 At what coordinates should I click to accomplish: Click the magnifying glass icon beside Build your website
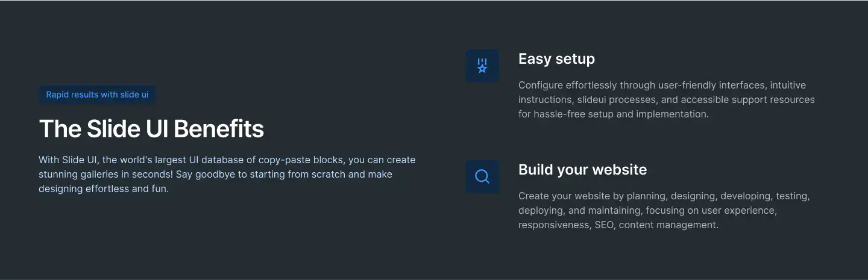click(x=482, y=176)
